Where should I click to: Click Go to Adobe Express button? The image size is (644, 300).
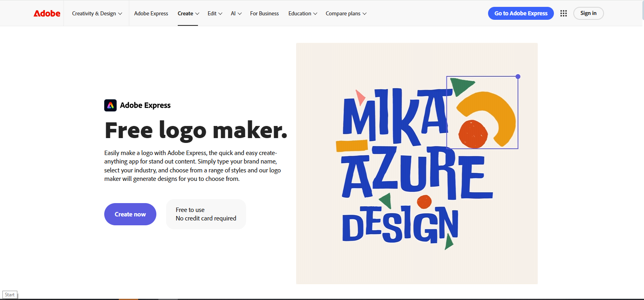521,13
